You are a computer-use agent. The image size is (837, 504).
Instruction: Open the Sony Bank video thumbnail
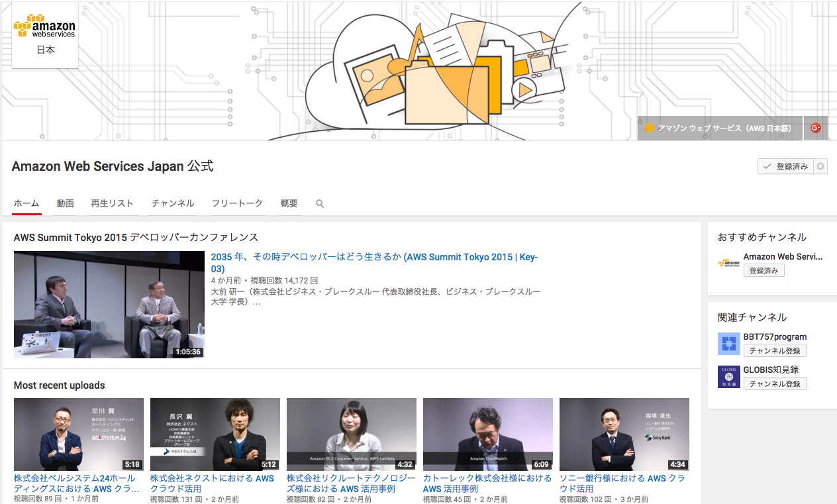click(x=624, y=434)
